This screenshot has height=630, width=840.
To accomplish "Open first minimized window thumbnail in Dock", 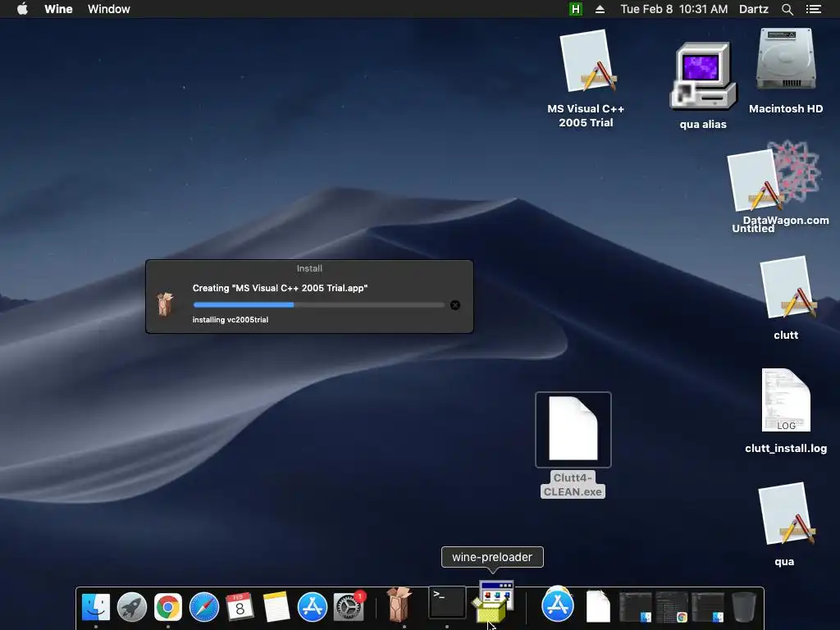I will (x=636, y=607).
